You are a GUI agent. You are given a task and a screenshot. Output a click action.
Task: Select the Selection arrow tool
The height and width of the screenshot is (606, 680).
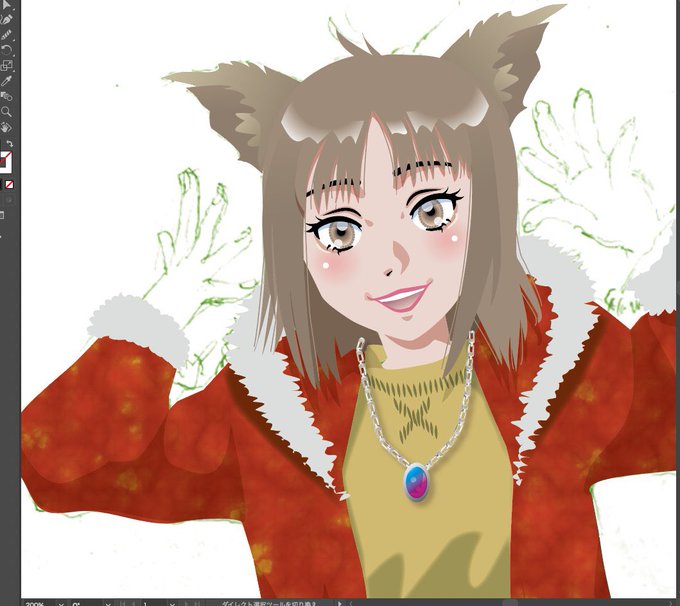(x=7, y=4)
